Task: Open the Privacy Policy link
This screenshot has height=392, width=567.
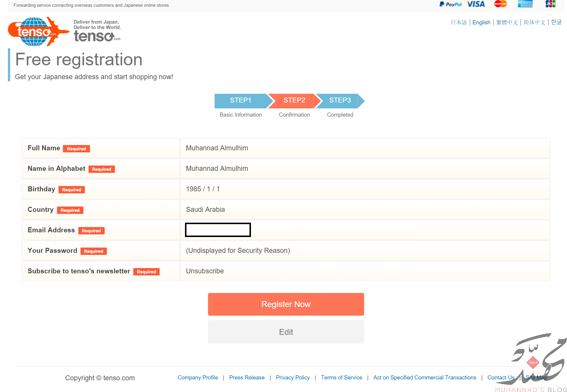Action: coord(293,377)
